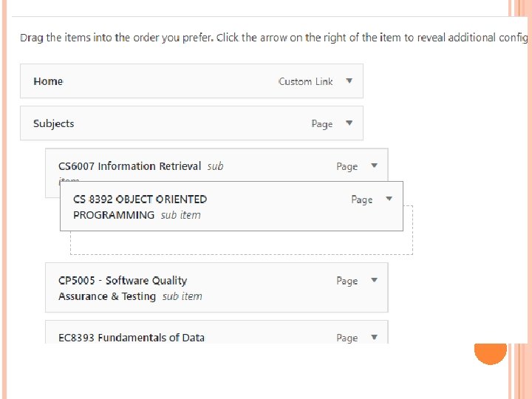Click the Page label on Subjects
This screenshot has width=532, height=399.
[321, 124]
